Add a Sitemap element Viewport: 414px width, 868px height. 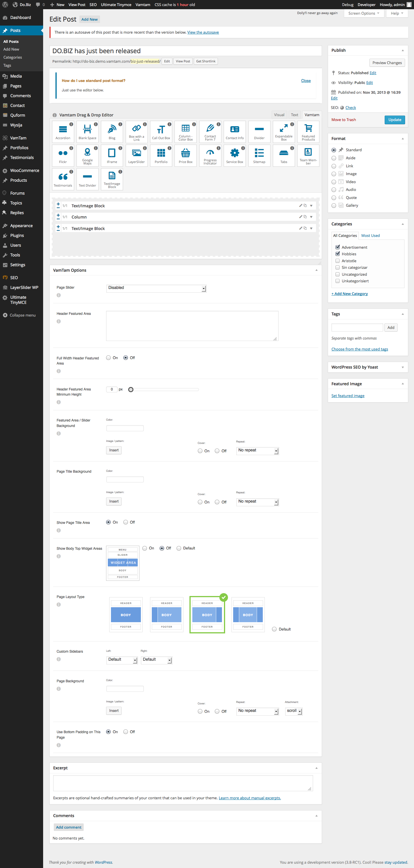tap(259, 156)
